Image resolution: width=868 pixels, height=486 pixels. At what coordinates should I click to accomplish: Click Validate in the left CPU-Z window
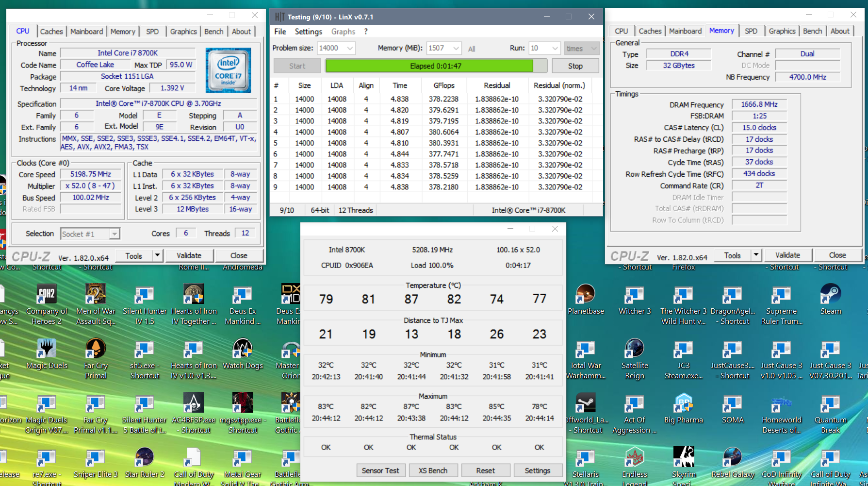(x=189, y=255)
